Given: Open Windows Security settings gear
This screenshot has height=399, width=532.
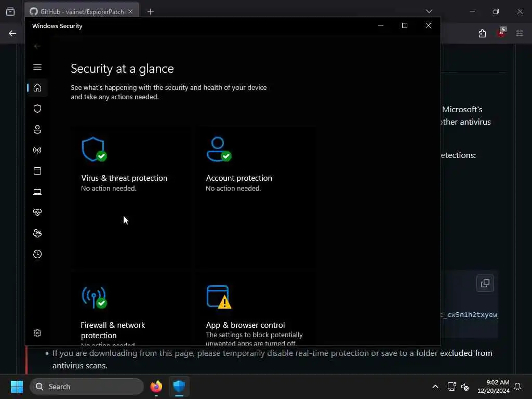Looking at the screenshot, I should click(x=37, y=333).
